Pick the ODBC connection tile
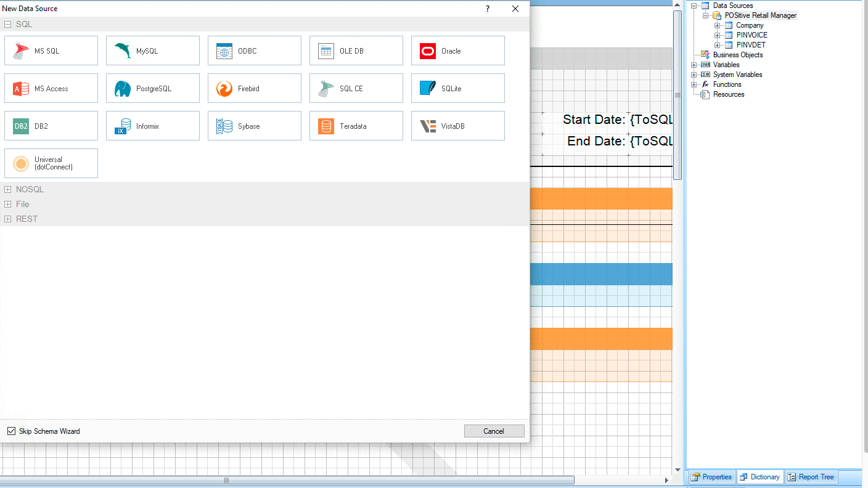The image size is (868, 488). point(255,51)
